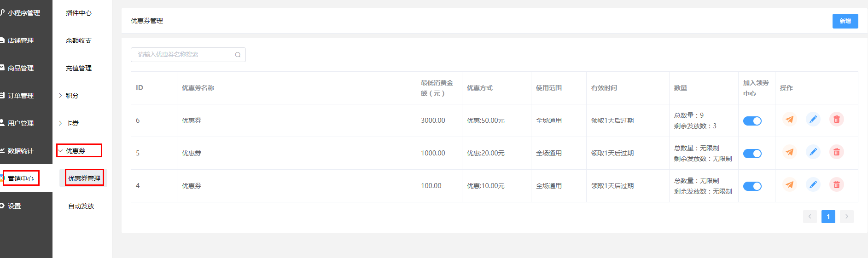Toggle 加入领券中心 switch for coupon 5
Viewport: 868px width, 258px height.
point(752,154)
